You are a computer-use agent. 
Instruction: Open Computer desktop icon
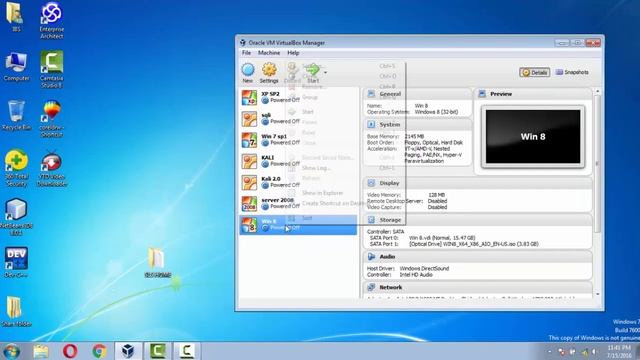click(x=16, y=67)
